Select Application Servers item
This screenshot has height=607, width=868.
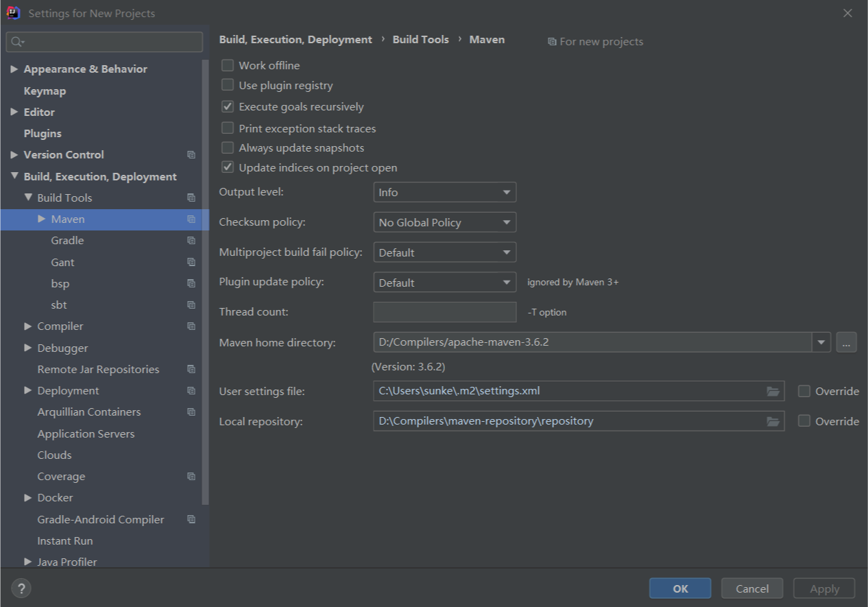(86, 433)
